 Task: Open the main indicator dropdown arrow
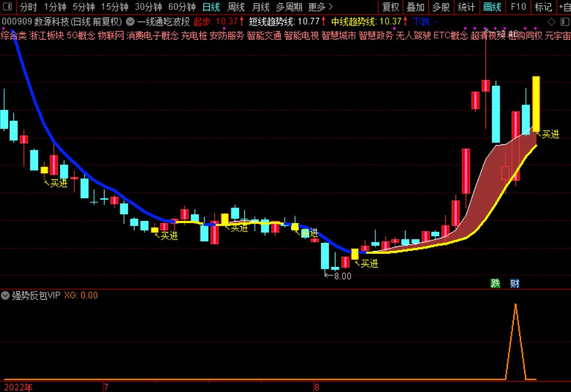[130, 22]
